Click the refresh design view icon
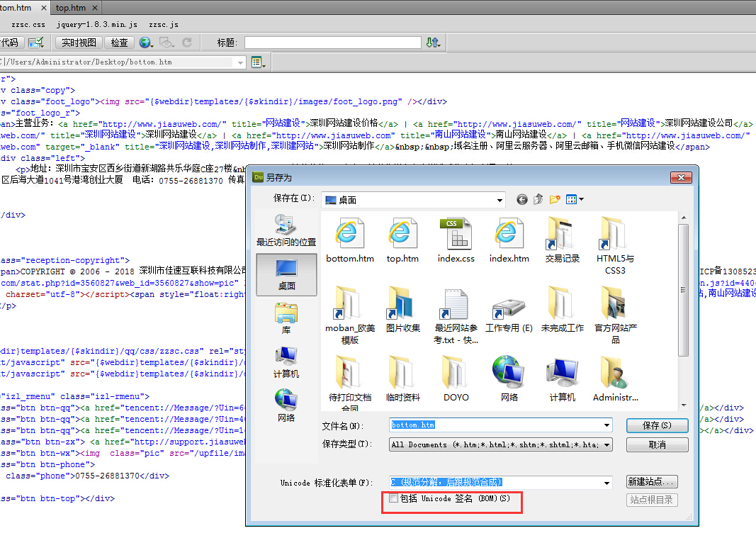The image size is (756, 538). click(187, 43)
